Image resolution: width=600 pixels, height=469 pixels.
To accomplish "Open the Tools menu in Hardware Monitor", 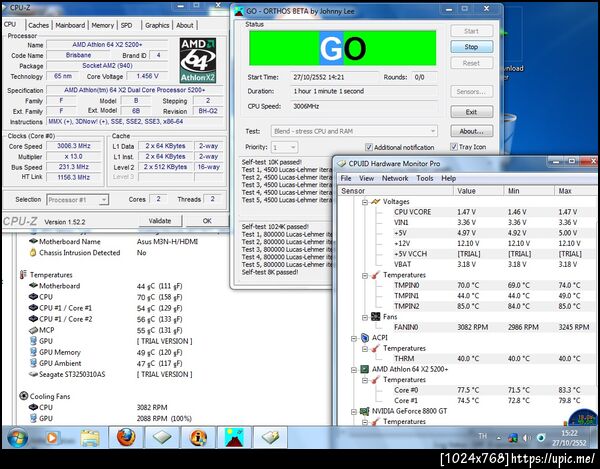I will 425,178.
